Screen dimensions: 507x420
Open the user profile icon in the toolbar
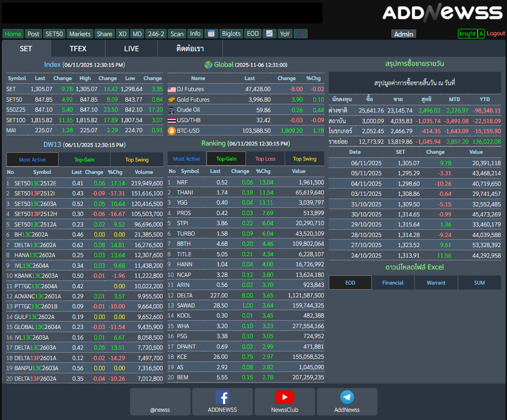click(300, 34)
